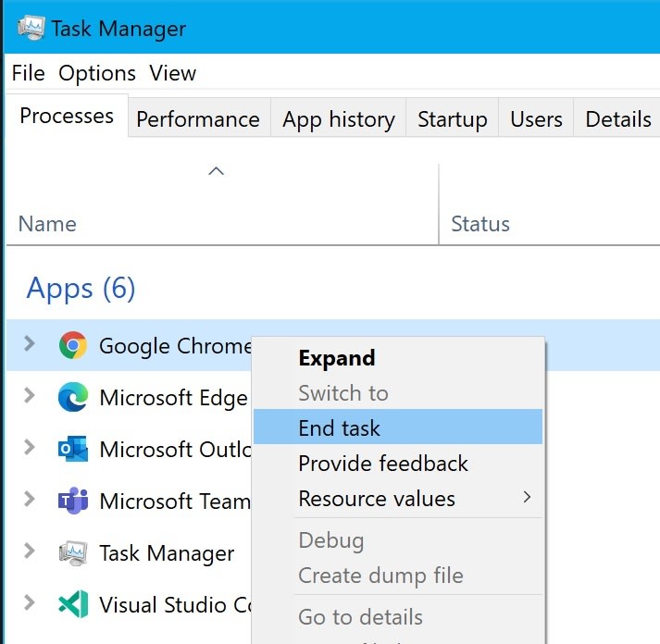Click the Apps (6) group heading
The image size is (660, 644).
point(81,289)
